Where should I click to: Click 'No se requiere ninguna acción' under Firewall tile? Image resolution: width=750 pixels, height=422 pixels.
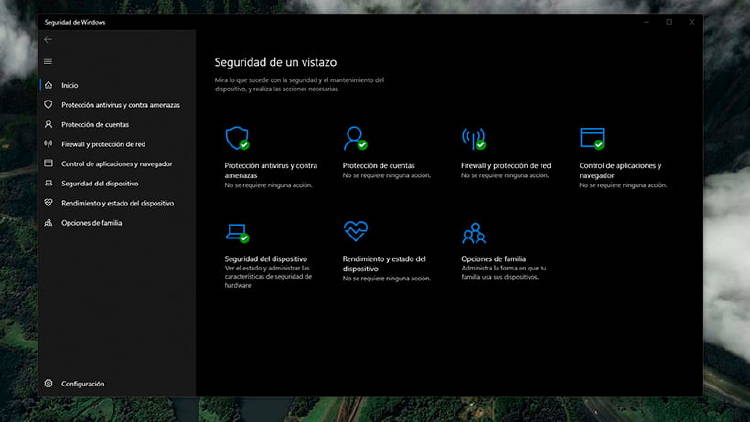(x=505, y=176)
